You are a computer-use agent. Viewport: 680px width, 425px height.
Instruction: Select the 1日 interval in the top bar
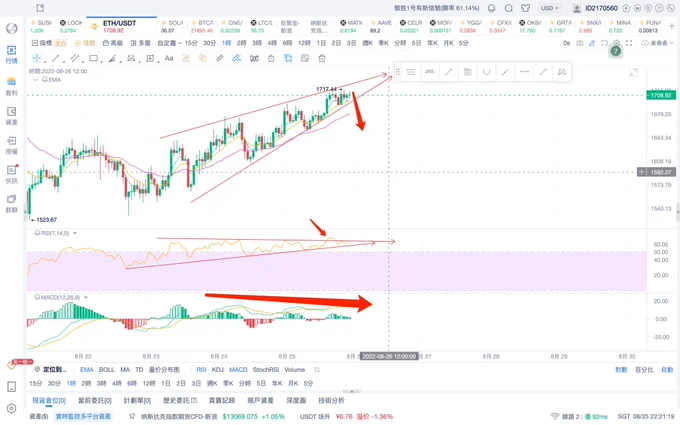[x=321, y=43]
